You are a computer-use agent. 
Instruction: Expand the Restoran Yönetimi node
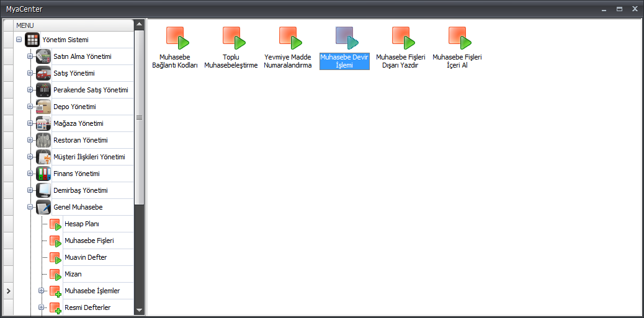30,140
